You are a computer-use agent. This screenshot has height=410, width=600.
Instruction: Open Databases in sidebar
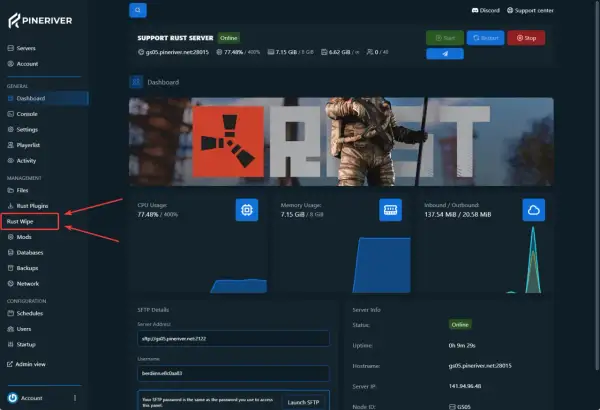(25, 253)
